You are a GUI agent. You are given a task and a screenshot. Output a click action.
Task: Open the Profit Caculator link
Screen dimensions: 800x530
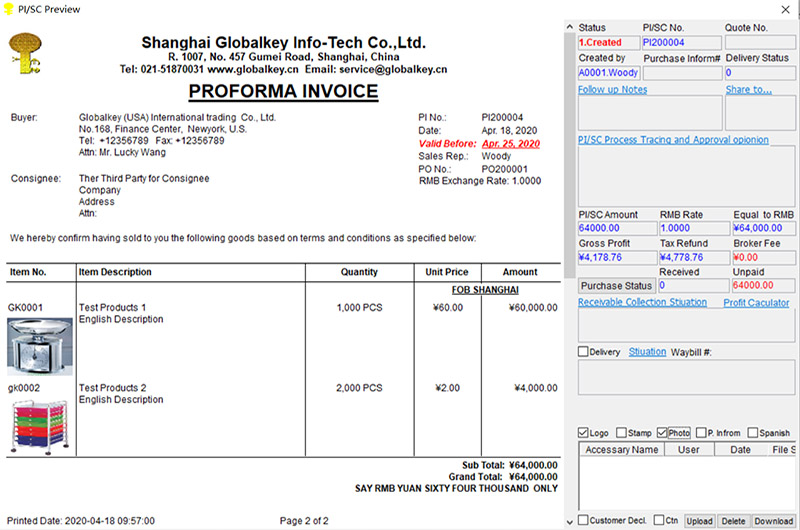click(x=756, y=302)
